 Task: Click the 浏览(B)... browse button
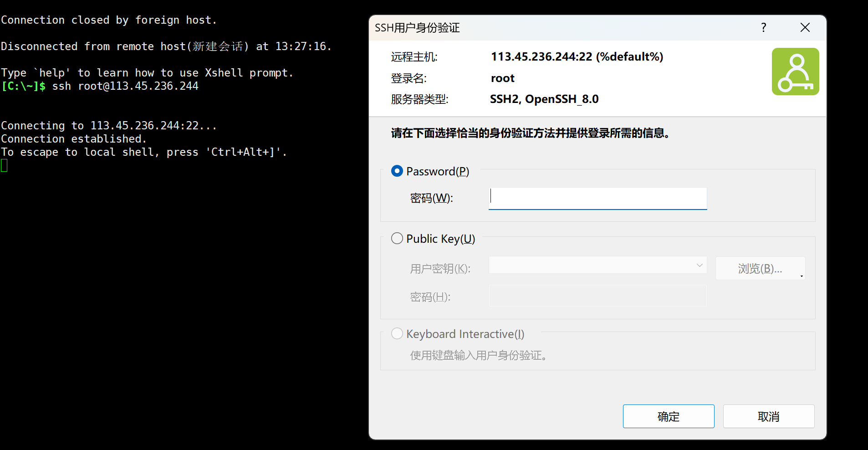[760, 268]
